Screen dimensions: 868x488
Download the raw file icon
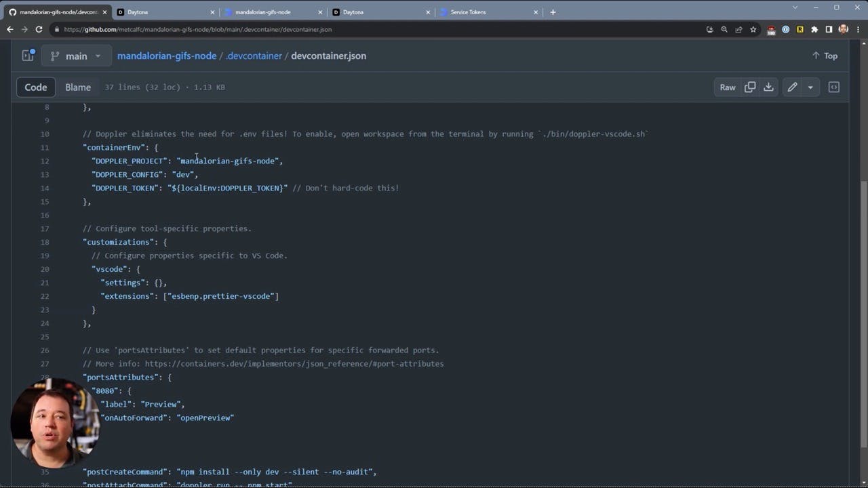point(768,87)
